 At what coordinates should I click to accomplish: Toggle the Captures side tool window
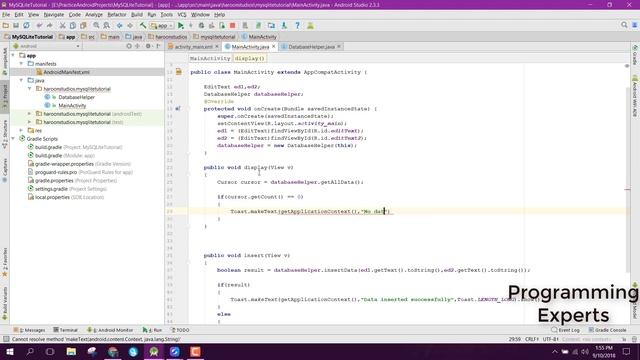pyautogui.click(x=5, y=170)
